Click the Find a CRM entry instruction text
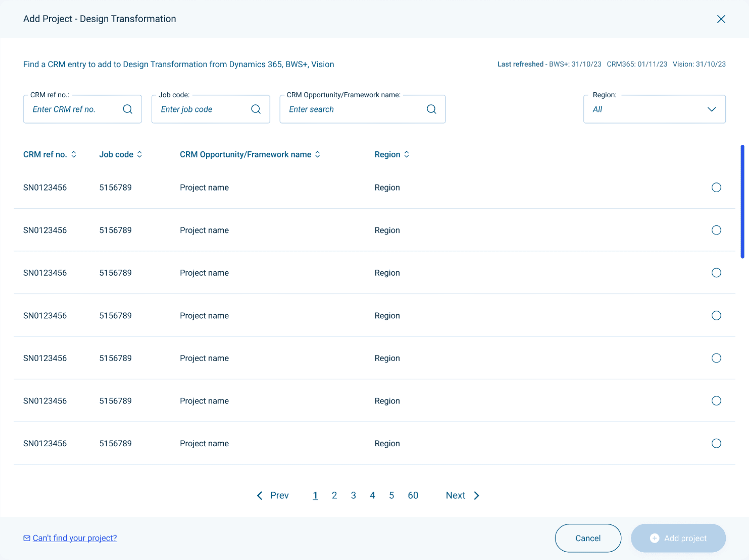 coord(179,64)
